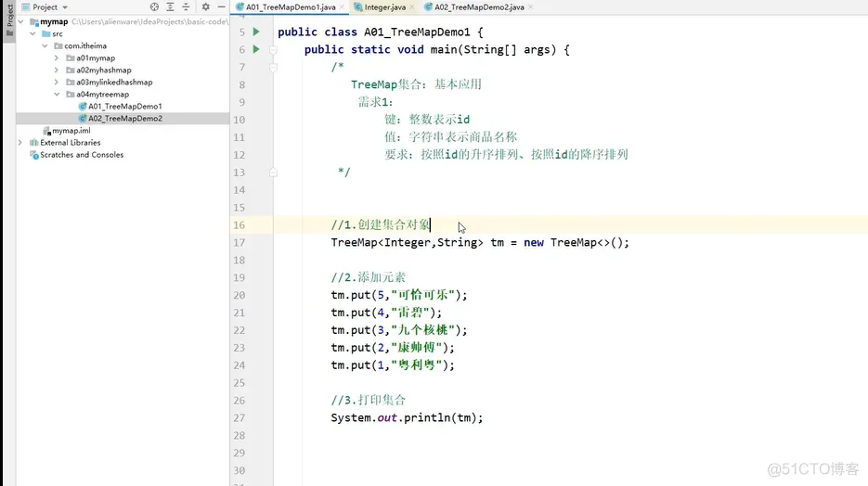Click line number 27 in the gutter
Screen dimensions: 868x486
[240, 418]
